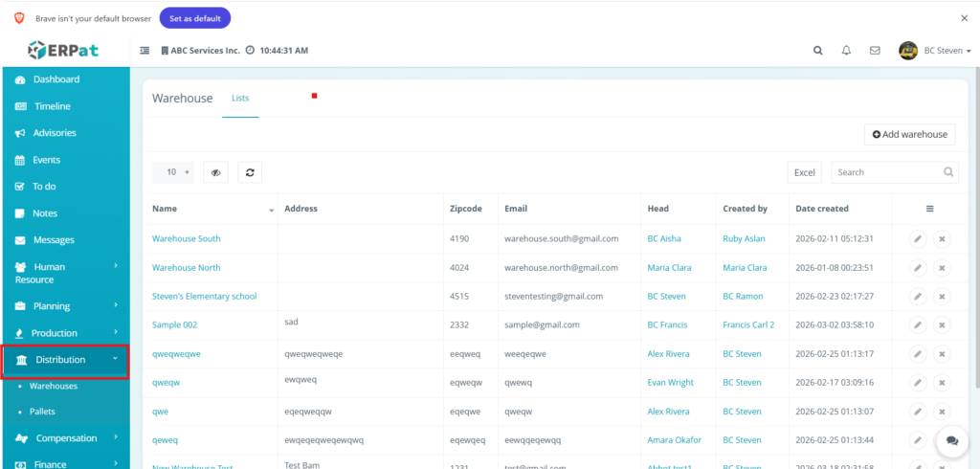Click the sidebar menu toggle icon
Viewport: 980px width, 469px height.
pos(145,51)
